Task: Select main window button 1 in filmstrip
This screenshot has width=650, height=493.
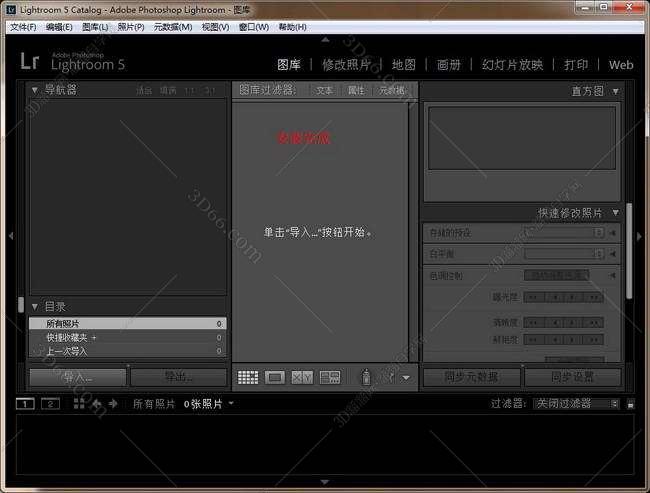Action: pos(25,404)
